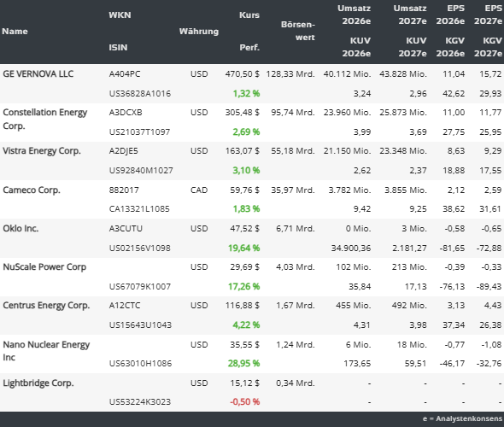Select ISIN US21037T1097

139,132
